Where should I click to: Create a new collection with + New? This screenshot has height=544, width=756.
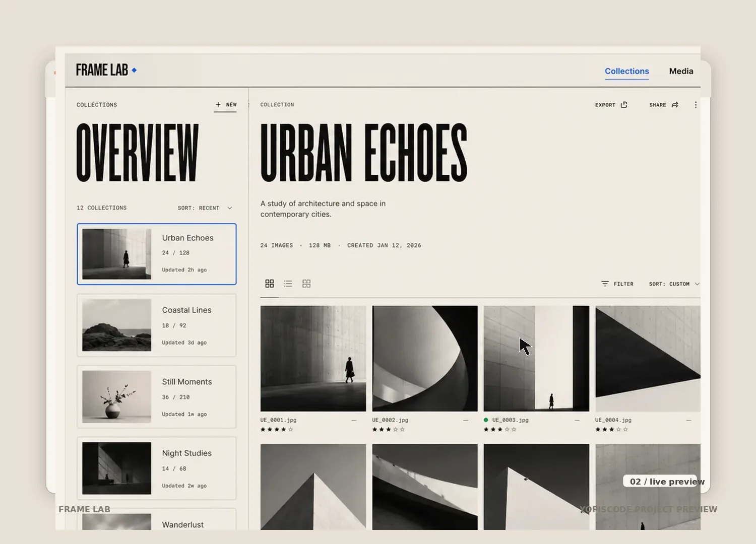pyautogui.click(x=225, y=105)
